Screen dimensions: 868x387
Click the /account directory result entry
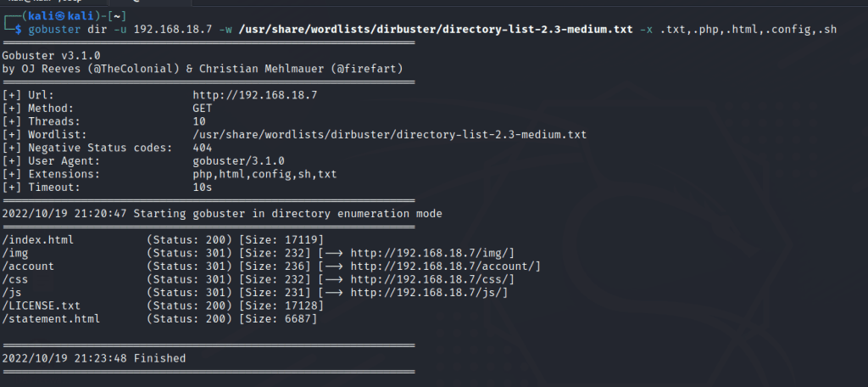(28, 266)
